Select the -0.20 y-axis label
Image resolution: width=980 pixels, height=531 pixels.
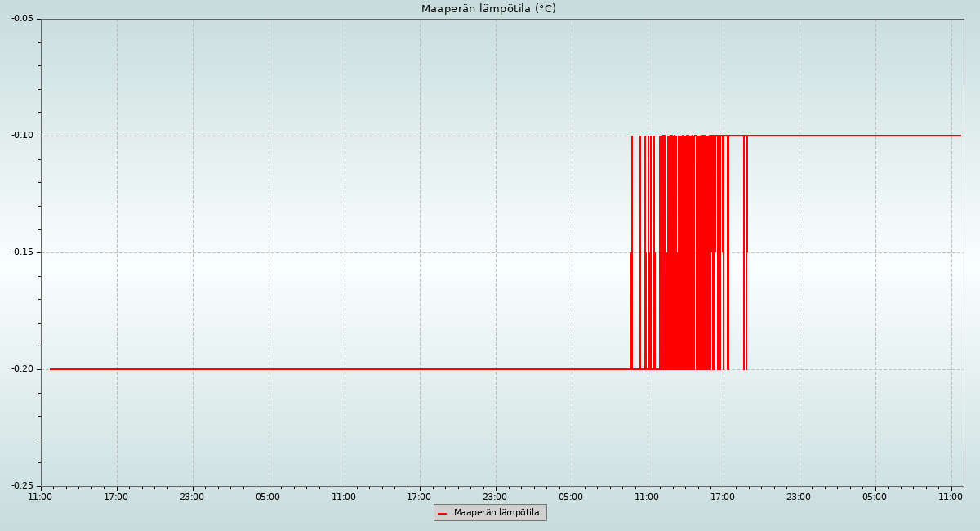[22, 369]
